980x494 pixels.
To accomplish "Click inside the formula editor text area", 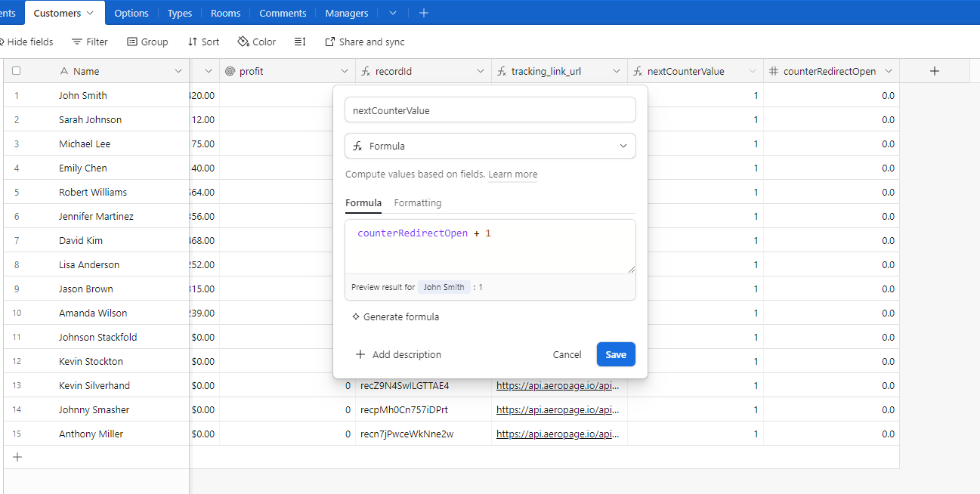I will [490, 247].
